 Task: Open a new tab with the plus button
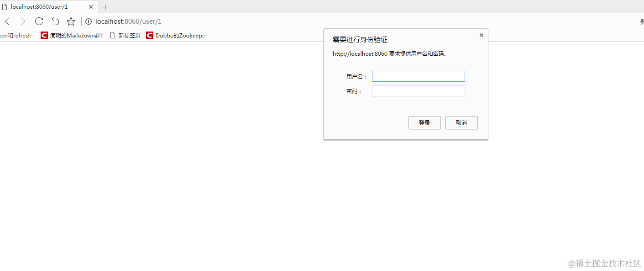tap(105, 7)
